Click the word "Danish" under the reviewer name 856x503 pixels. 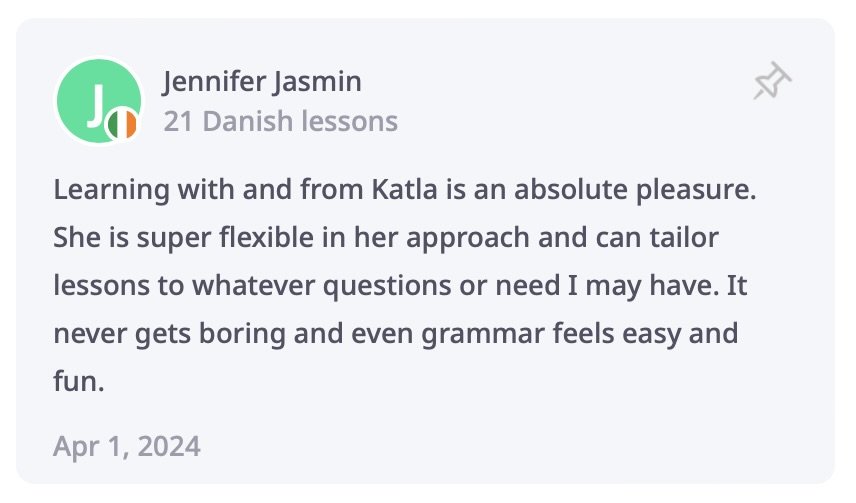[x=248, y=121]
